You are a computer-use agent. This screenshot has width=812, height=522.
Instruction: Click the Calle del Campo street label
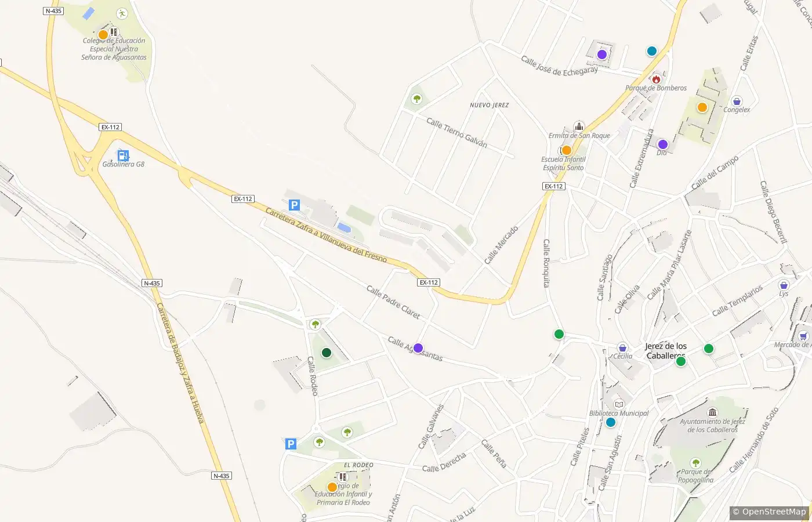(715, 172)
